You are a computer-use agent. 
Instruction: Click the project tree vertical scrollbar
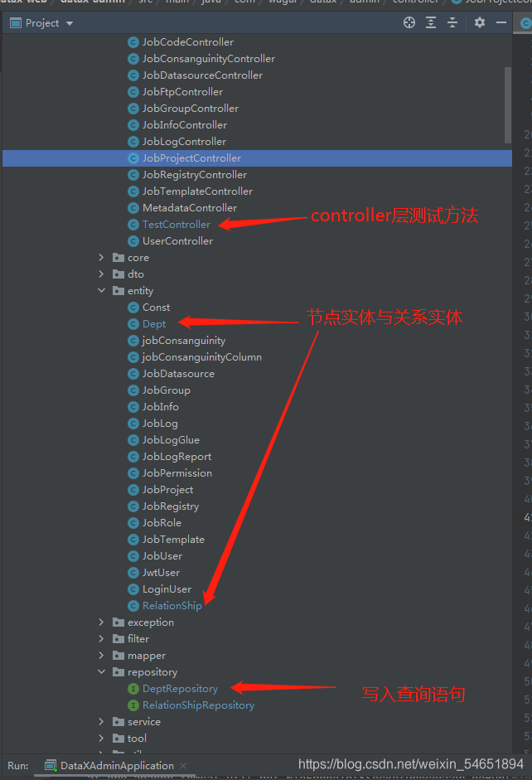[508, 105]
